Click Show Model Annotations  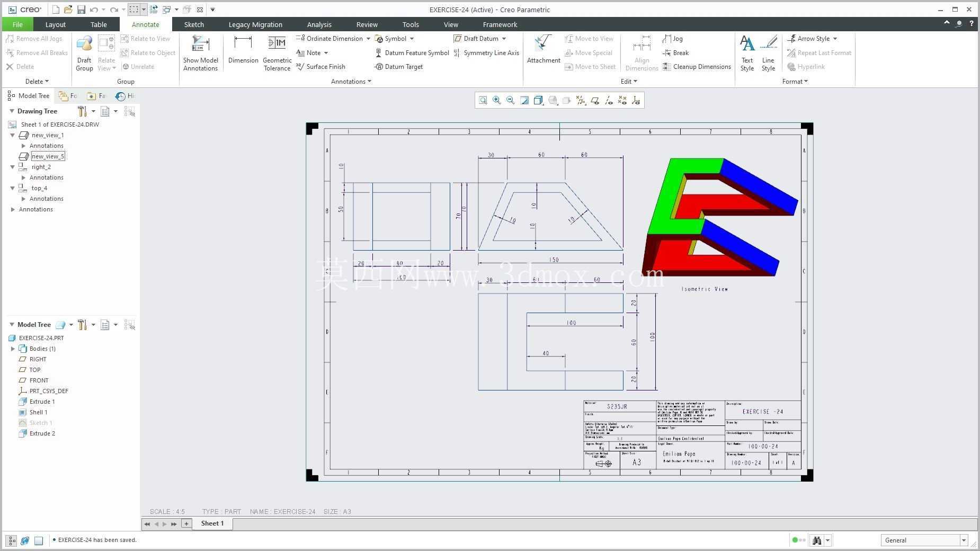click(x=201, y=53)
